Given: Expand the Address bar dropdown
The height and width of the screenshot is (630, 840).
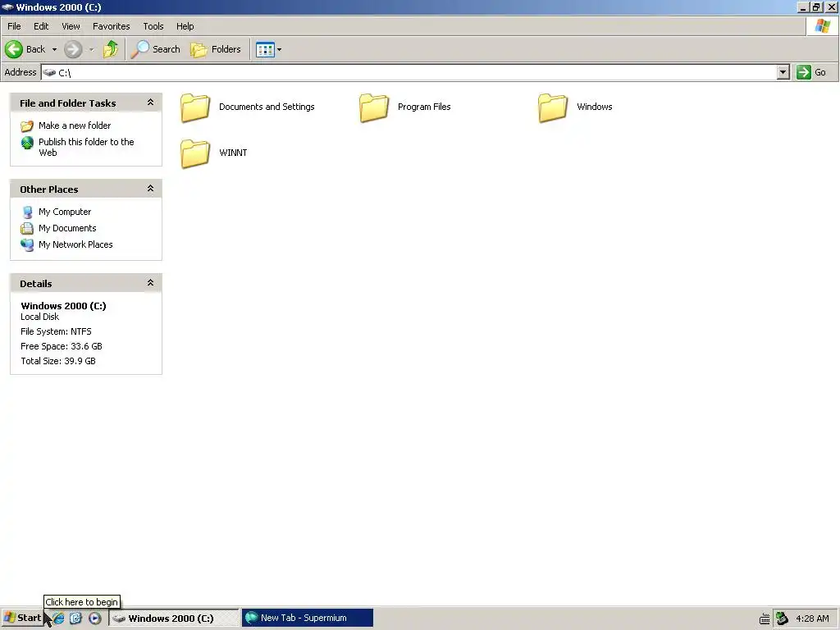Looking at the screenshot, I should click(x=783, y=72).
